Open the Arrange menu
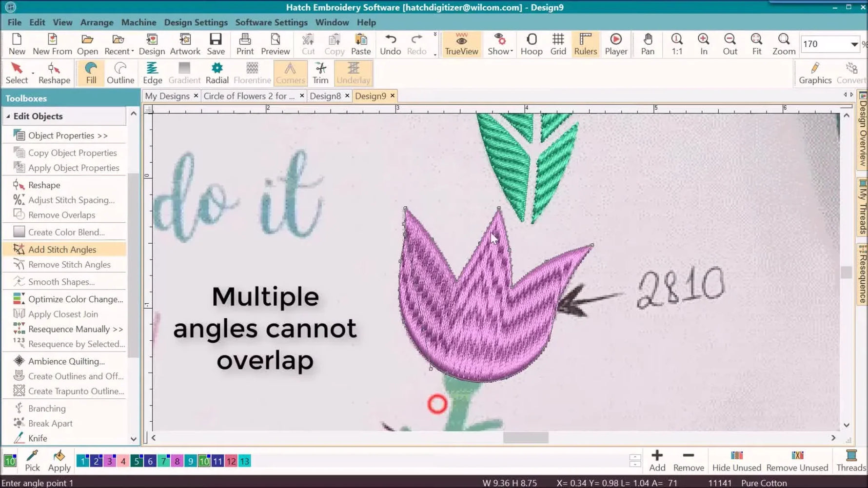Image resolution: width=868 pixels, height=488 pixels. 97,22
